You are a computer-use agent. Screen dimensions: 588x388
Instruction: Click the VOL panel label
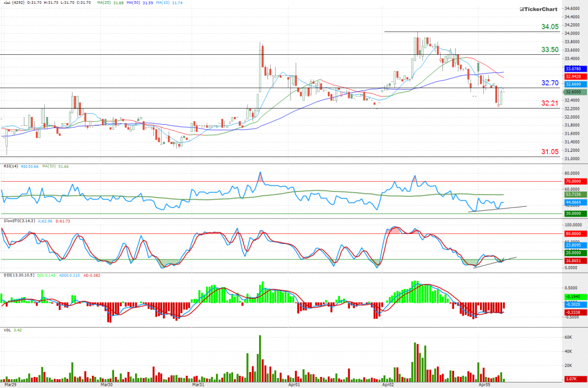[7, 330]
